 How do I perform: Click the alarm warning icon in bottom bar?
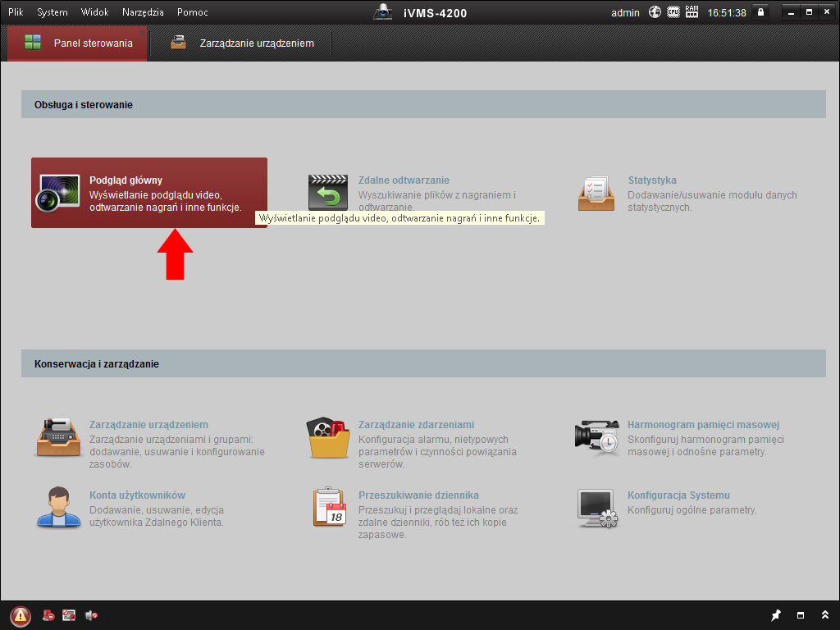tap(21, 615)
